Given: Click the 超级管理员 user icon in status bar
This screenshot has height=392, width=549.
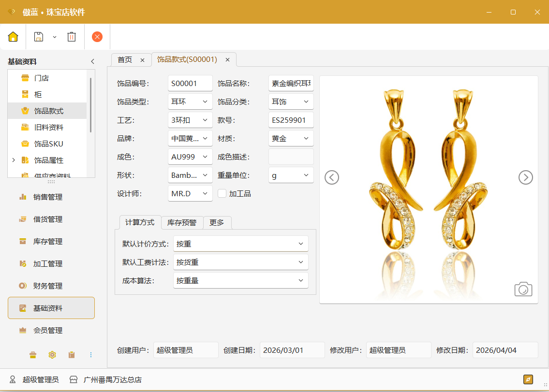Looking at the screenshot, I should pyautogui.click(x=13, y=380).
